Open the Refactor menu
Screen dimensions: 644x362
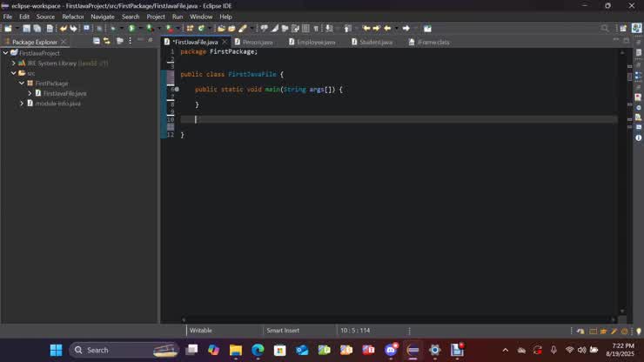[x=73, y=17]
